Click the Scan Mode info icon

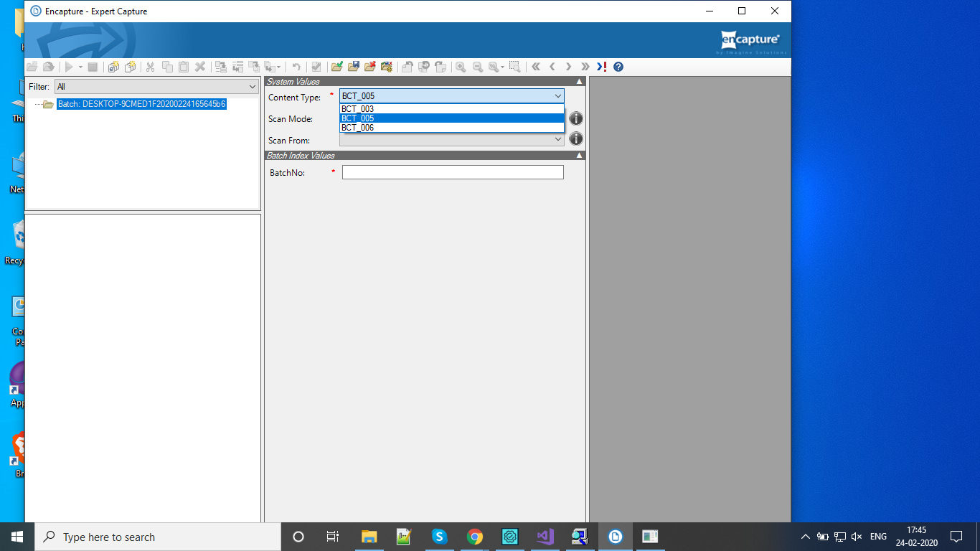pyautogui.click(x=576, y=118)
